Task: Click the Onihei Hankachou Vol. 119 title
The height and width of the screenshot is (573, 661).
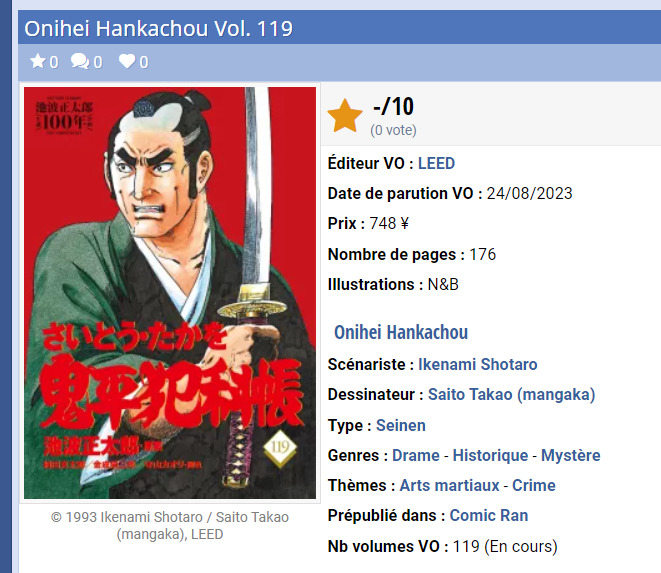Action: (159, 29)
